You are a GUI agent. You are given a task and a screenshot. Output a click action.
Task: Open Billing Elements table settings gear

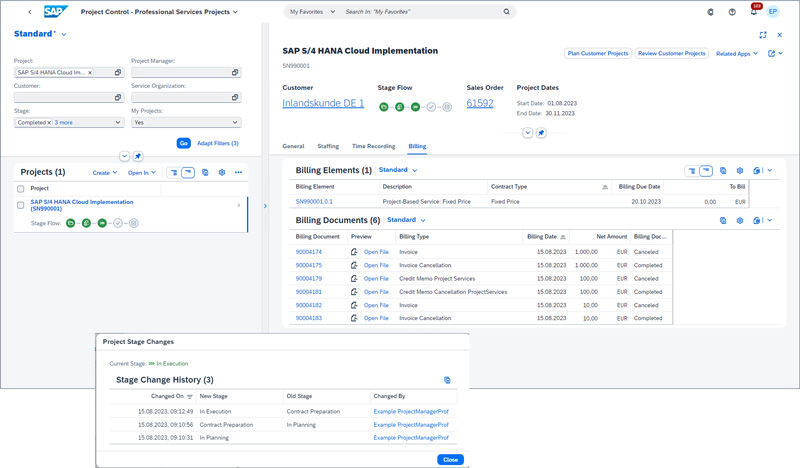740,170
